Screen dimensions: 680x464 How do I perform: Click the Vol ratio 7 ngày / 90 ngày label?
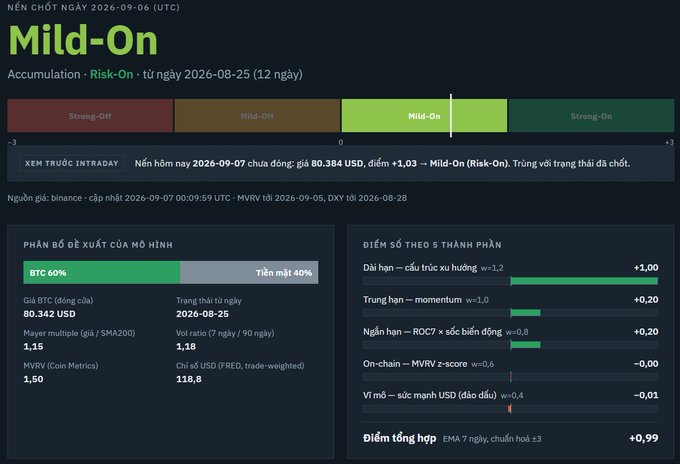point(225,333)
